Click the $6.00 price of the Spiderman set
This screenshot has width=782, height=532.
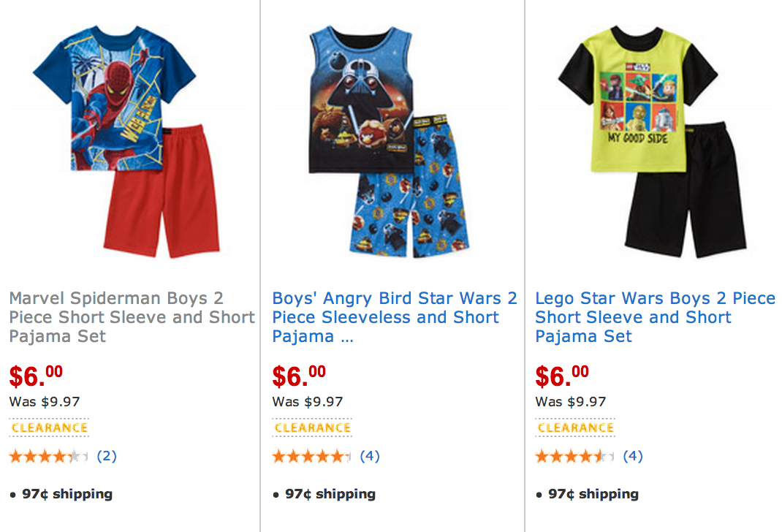pyautogui.click(x=36, y=376)
